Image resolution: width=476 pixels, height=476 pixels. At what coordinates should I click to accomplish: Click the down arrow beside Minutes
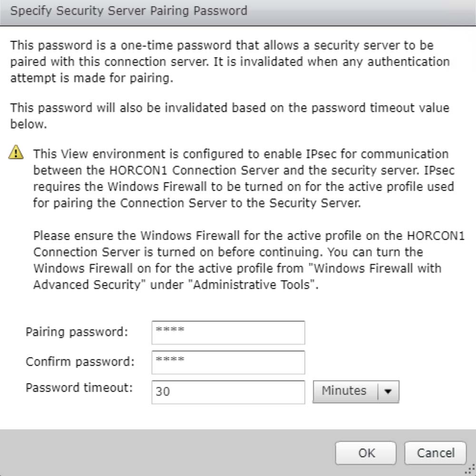pyautogui.click(x=388, y=391)
